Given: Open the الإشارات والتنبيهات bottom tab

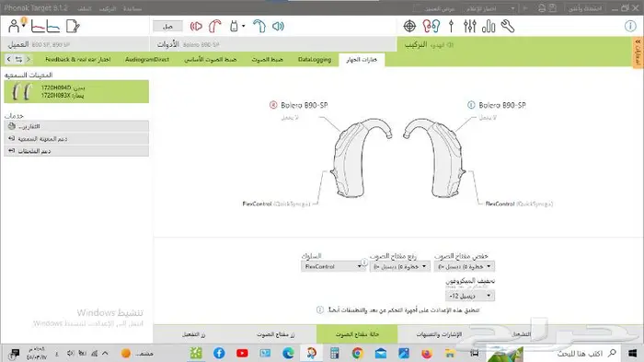Looking at the screenshot, I should [439, 334].
